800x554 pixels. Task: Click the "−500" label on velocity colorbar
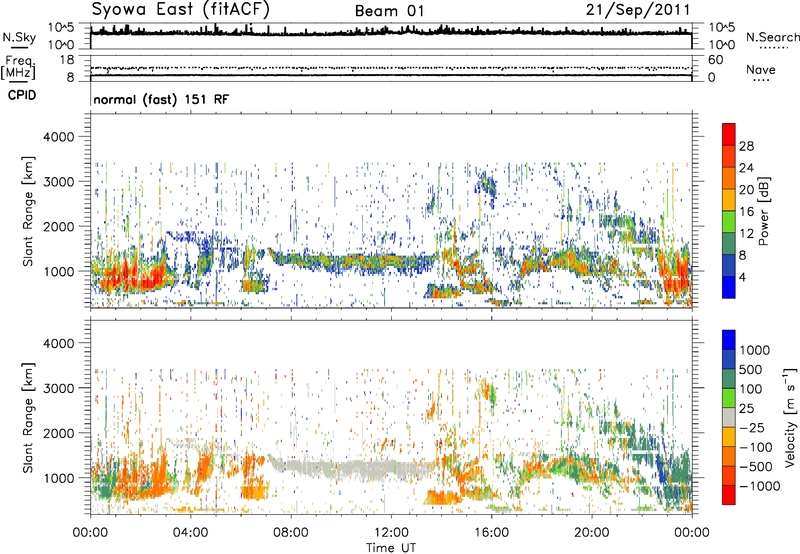754,467
